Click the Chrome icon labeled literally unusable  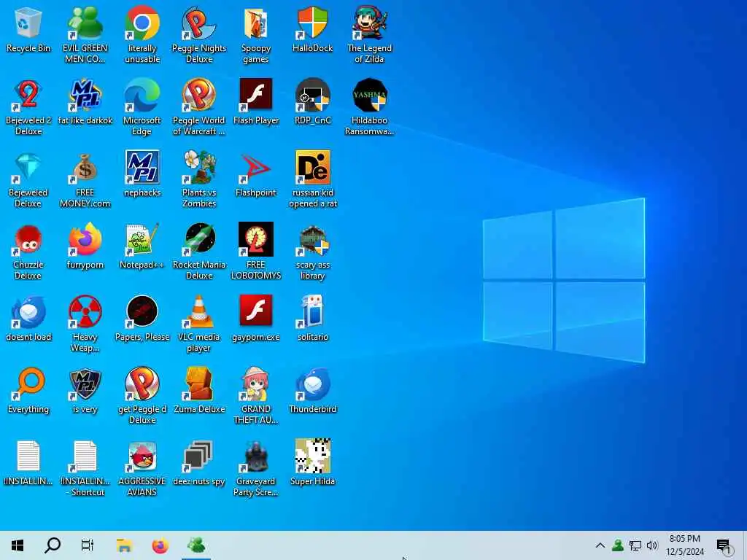click(142, 35)
